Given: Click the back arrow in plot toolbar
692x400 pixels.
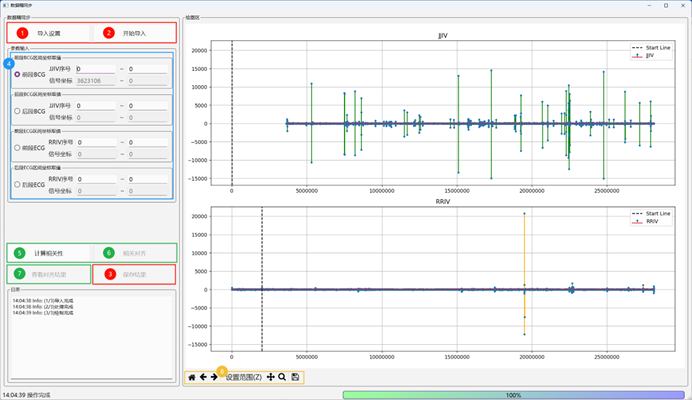Looking at the screenshot, I should tap(203, 377).
